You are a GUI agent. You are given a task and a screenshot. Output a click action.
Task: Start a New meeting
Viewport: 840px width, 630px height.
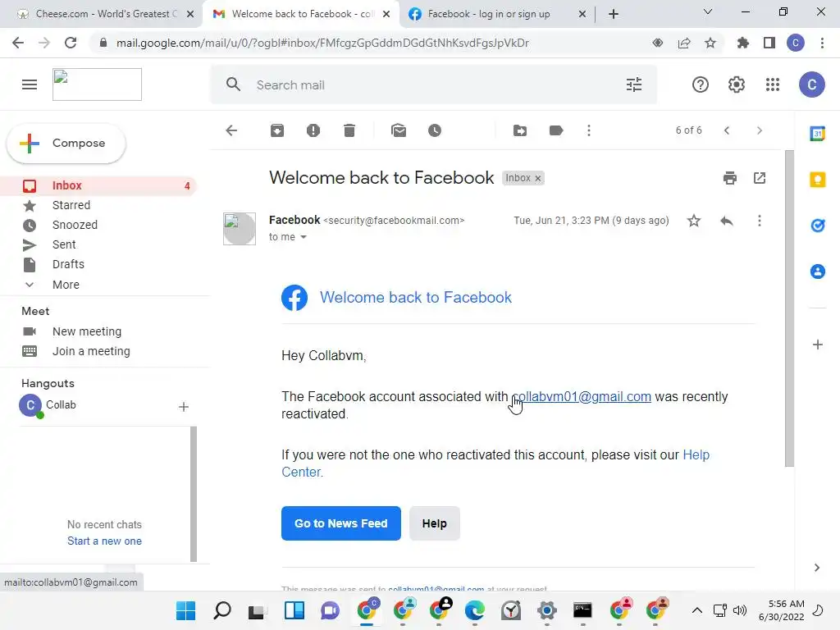[87, 331]
